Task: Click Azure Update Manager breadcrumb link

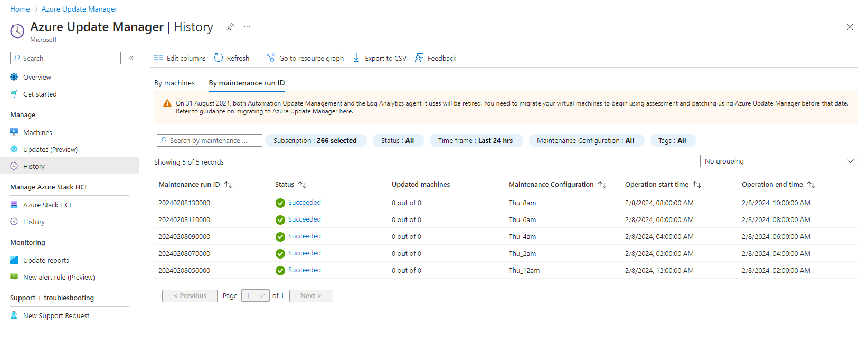Action: (x=79, y=9)
